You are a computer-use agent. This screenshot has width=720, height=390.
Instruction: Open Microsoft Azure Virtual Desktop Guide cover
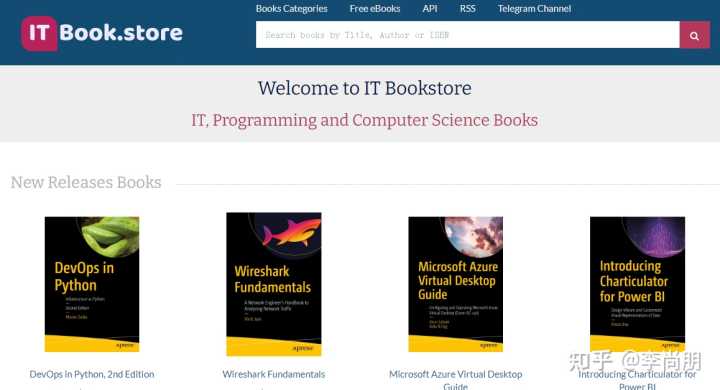coord(456,284)
